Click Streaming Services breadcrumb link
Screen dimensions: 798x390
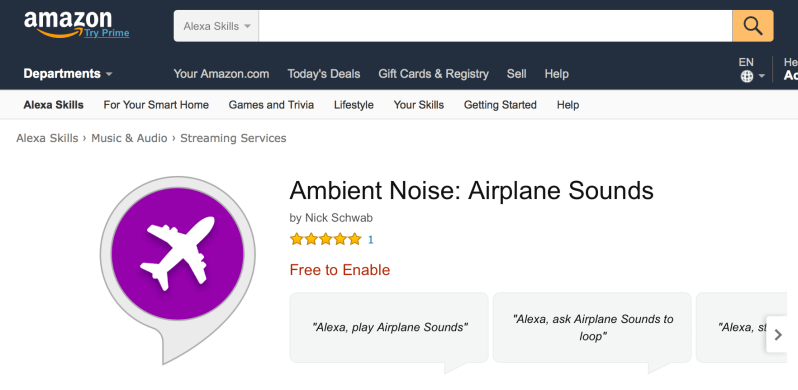pyautogui.click(x=233, y=138)
